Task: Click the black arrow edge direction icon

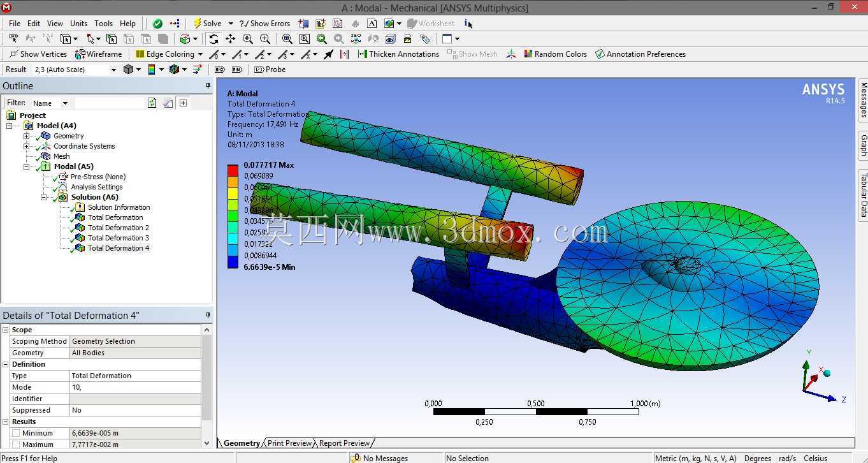Action: click(329, 54)
